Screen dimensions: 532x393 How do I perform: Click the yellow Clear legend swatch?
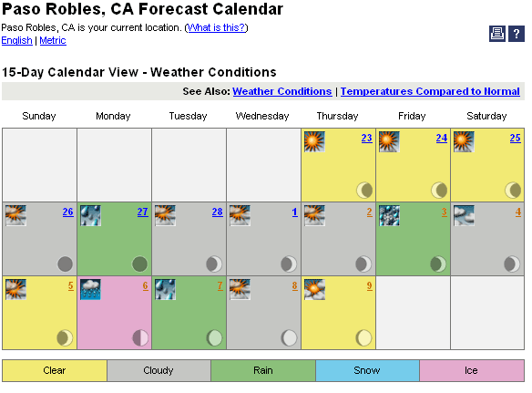pos(55,370)
